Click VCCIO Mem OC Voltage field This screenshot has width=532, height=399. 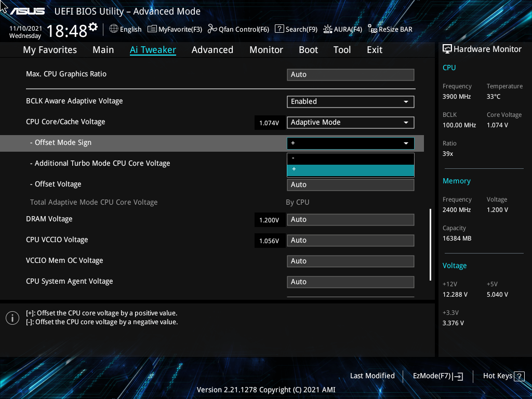click(x=351, y=261)
